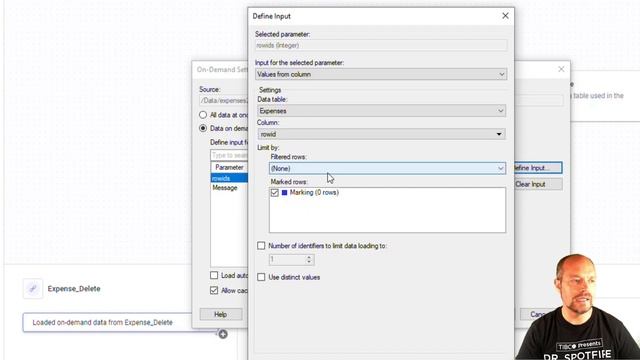The height and width of the screenshot is (360, 640).
Task: Enable Use distinct values checkbox
Action: click(261, 277)
